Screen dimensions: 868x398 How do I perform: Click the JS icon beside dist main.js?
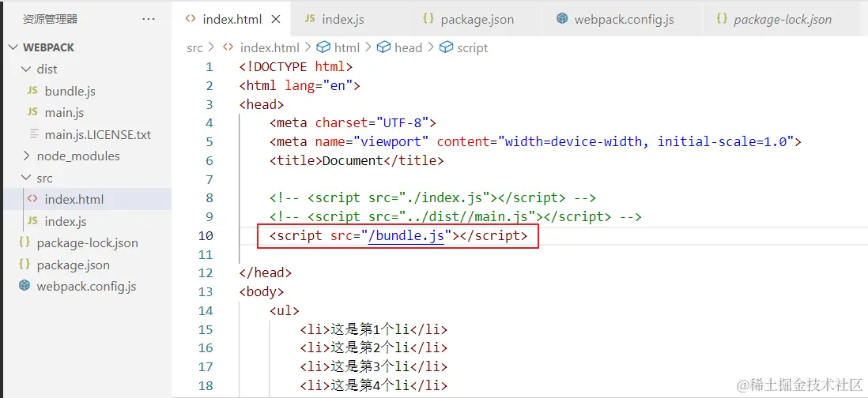(x=32, y=112)
